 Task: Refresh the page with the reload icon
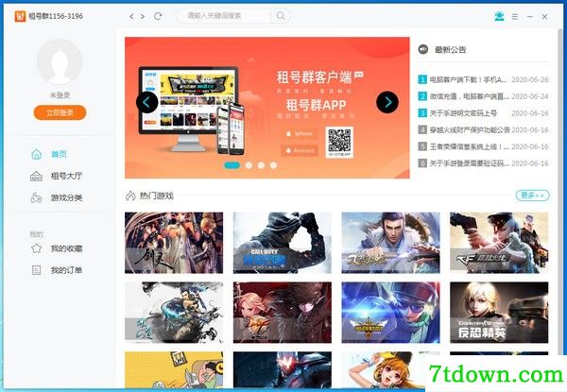click(158, 16)
